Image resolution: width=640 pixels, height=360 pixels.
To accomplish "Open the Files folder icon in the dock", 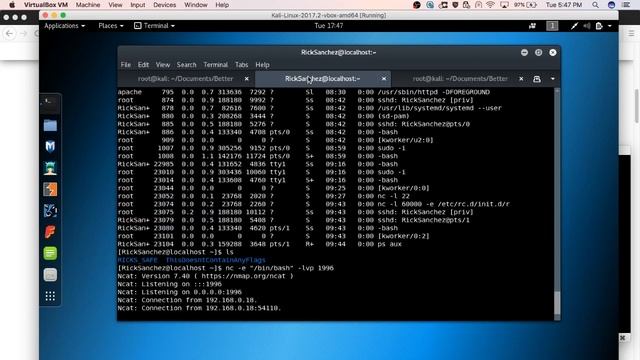I will pos(50,125).
